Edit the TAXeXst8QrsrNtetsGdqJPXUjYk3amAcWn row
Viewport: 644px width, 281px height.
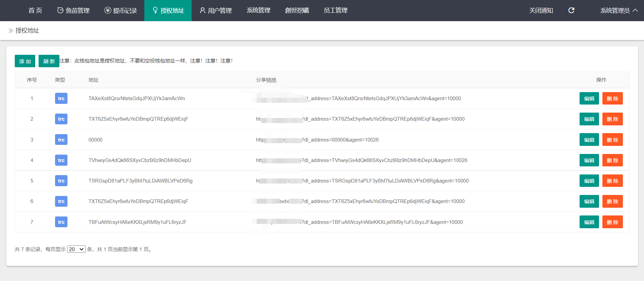point(589,98)
